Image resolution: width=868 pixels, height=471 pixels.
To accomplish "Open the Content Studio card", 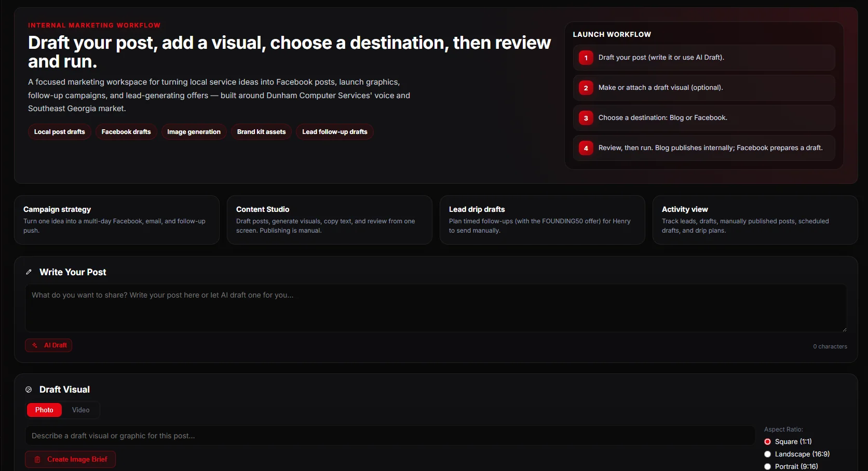I will (330, 220).
